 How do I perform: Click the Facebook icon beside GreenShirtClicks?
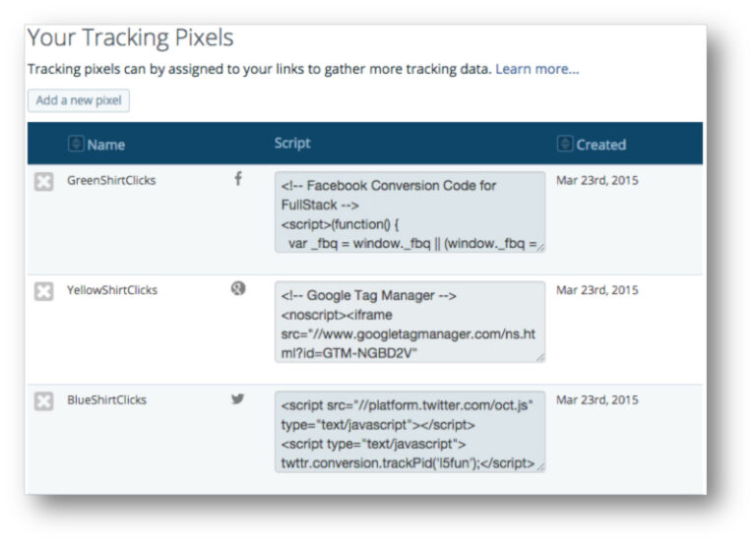[x=238, y=179]
